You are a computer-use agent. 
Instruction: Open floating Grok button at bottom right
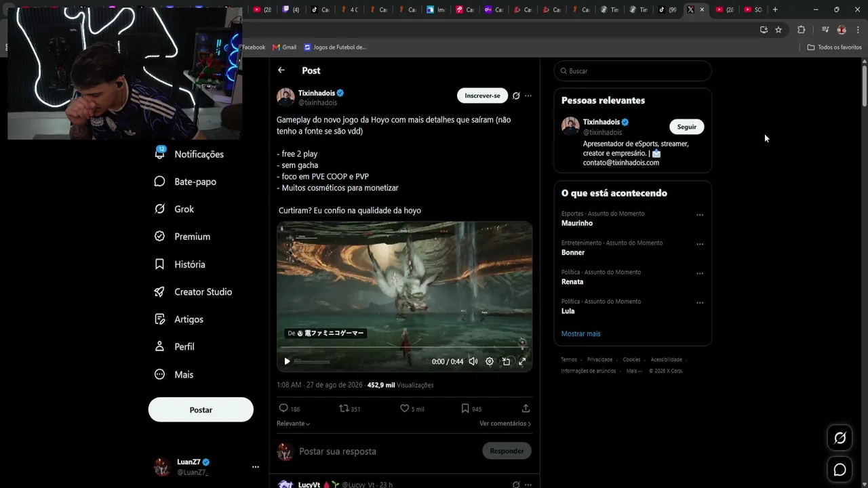[840, 438]
